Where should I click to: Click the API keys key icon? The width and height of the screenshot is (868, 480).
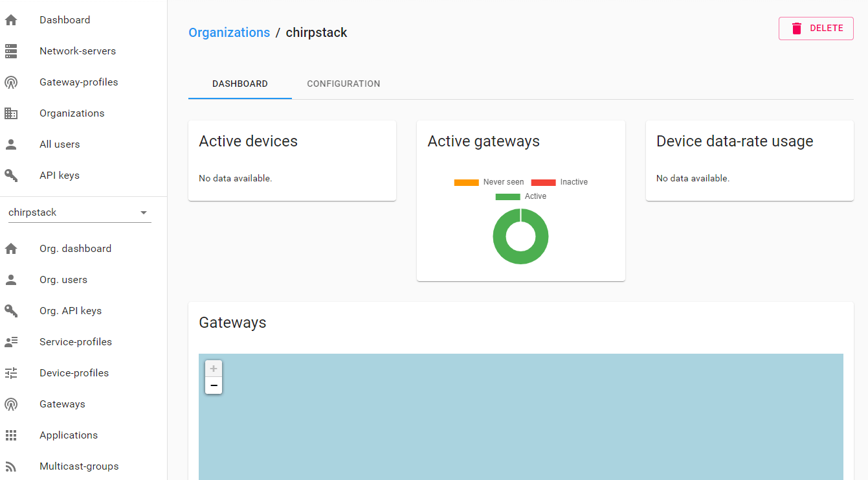tap(11, 176)
